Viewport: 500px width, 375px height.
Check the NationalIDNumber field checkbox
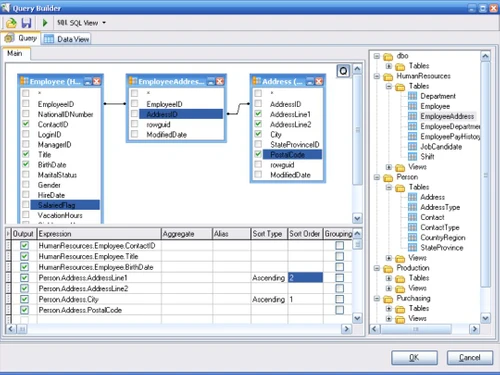click(26, 114)
